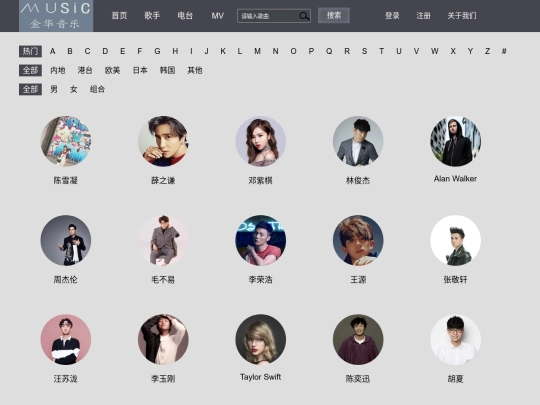This screenshot has width=540, height=405.
Task: Filter singers by 内地 region
Action: click(x=58, y=70)
